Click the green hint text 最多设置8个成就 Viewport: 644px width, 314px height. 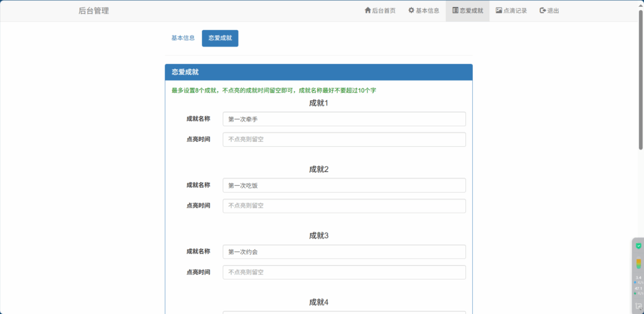tap(274, 90)
